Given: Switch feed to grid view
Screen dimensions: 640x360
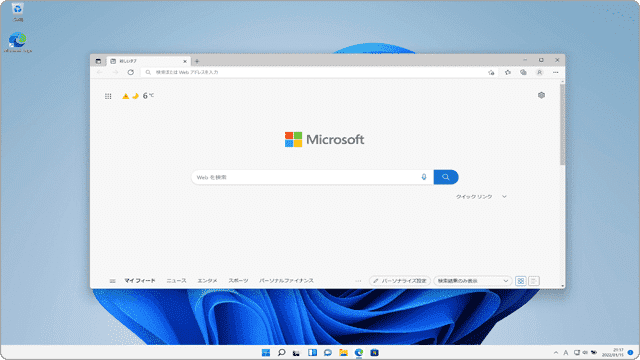Looking at the screenshot, I should pyautogui.click(x=520, y=281).
